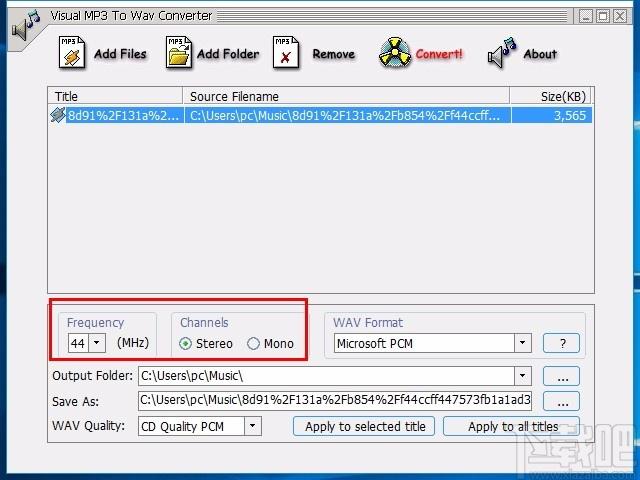Maximize the converter window
This screenshot has width=640, height=480.
click(x=603, y=17)
